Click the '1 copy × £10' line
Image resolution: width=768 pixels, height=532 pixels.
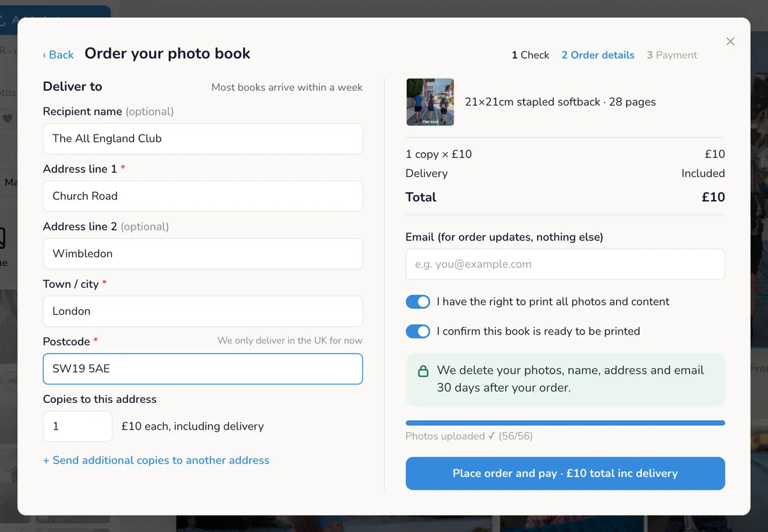click(x=438, y=154)
